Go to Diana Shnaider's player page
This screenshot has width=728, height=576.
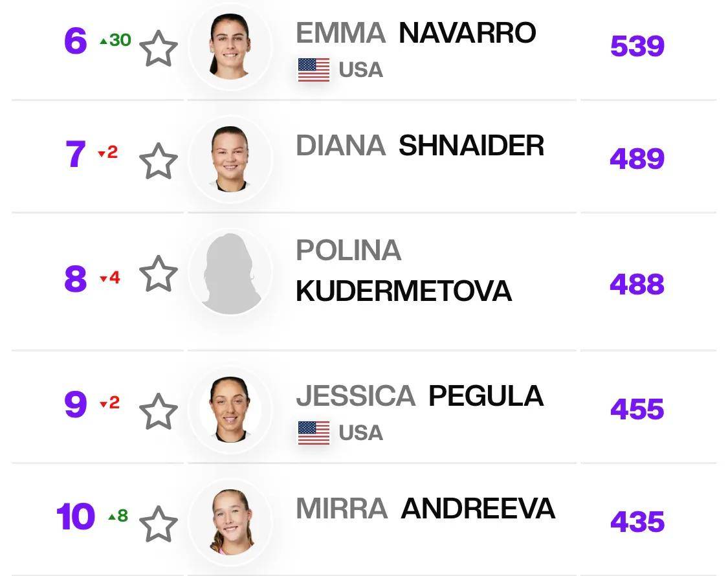click(419, 146)
